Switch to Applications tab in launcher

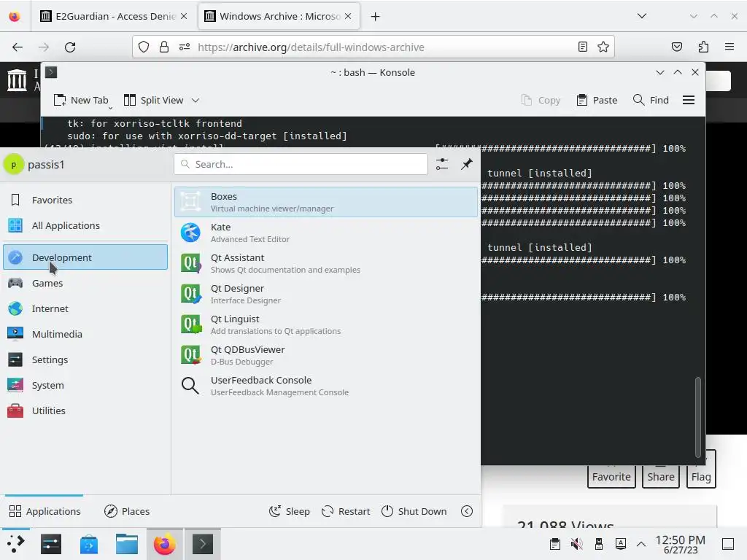(x=44, y=511)
